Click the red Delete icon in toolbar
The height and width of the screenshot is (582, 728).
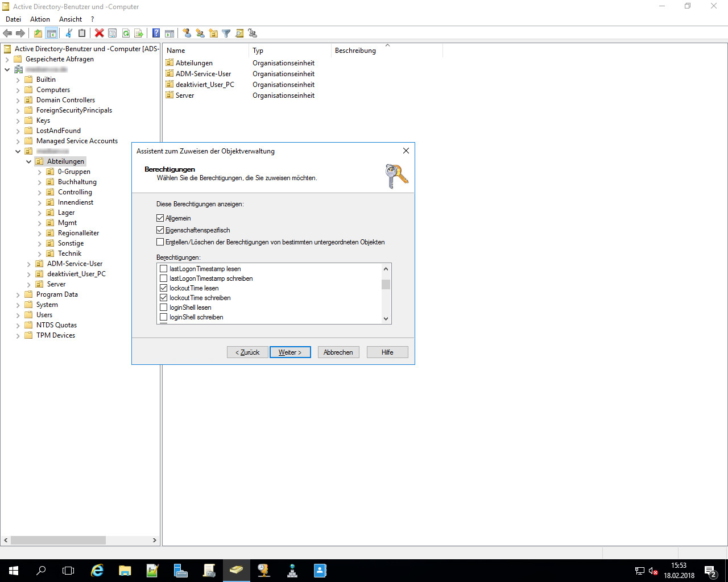point(100,34)
